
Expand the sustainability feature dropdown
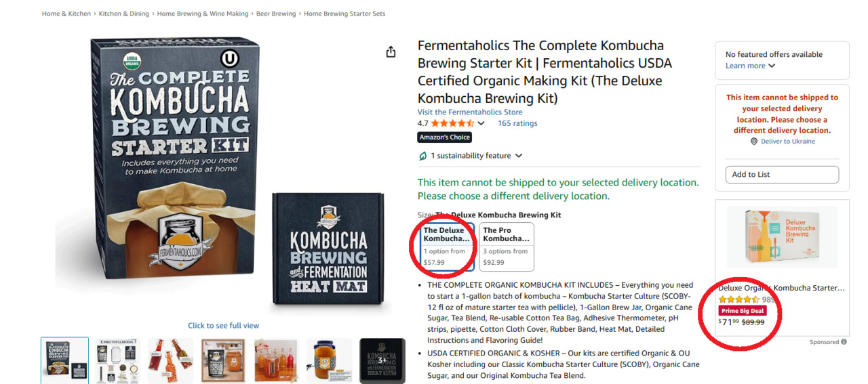[519, 156]
